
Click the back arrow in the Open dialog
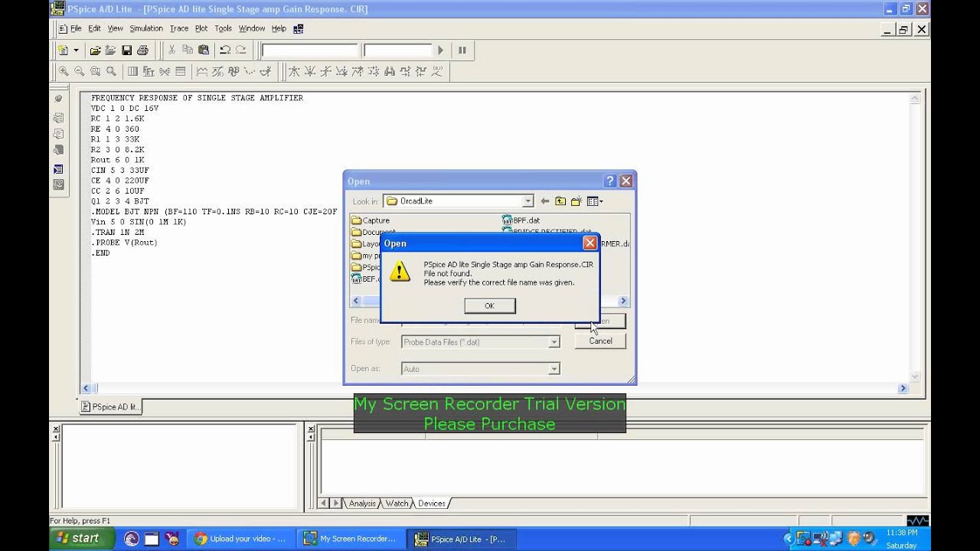[x=545, y=201]
